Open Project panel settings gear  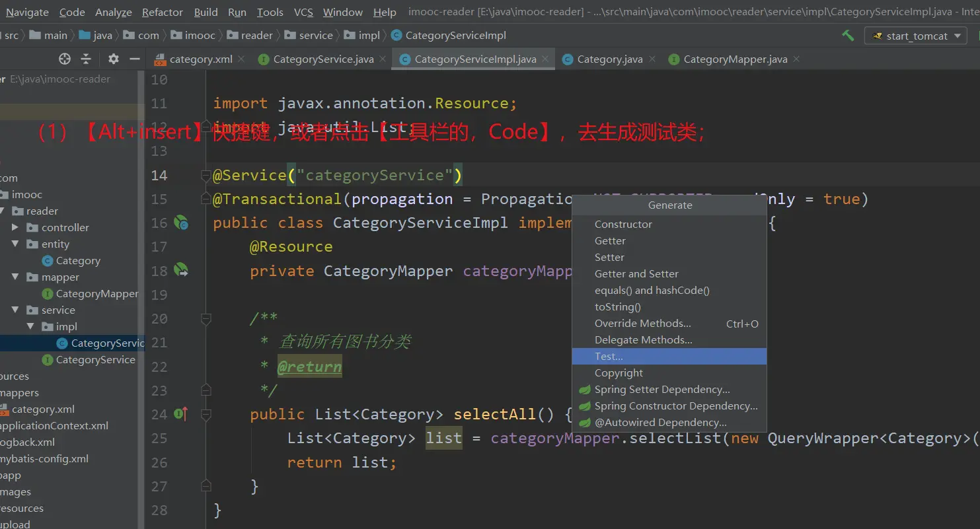(x=114, y=59)
